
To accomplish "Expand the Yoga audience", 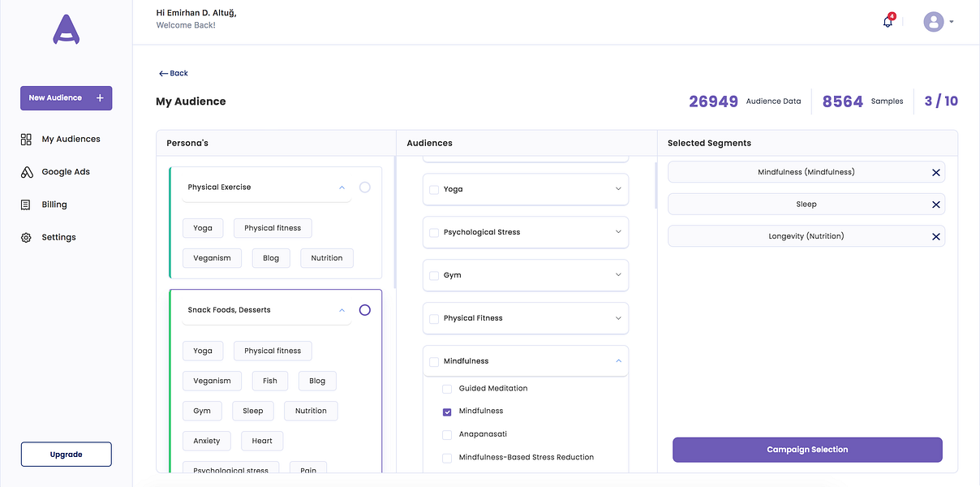I will click(618, 189).
